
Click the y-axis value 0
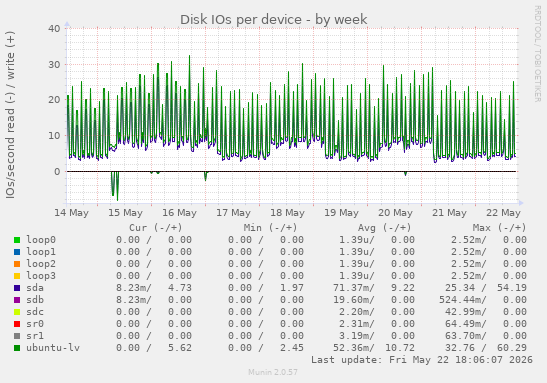pos(57,171)
